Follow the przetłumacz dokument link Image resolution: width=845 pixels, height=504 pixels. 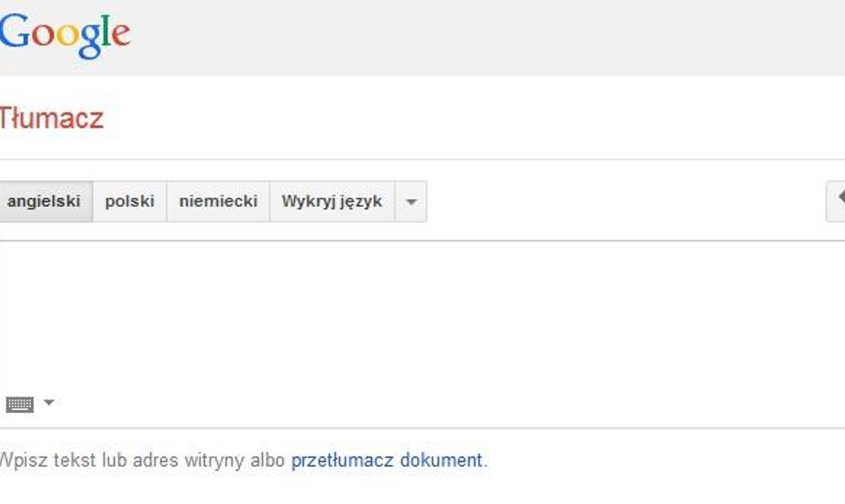coord(387,461)
